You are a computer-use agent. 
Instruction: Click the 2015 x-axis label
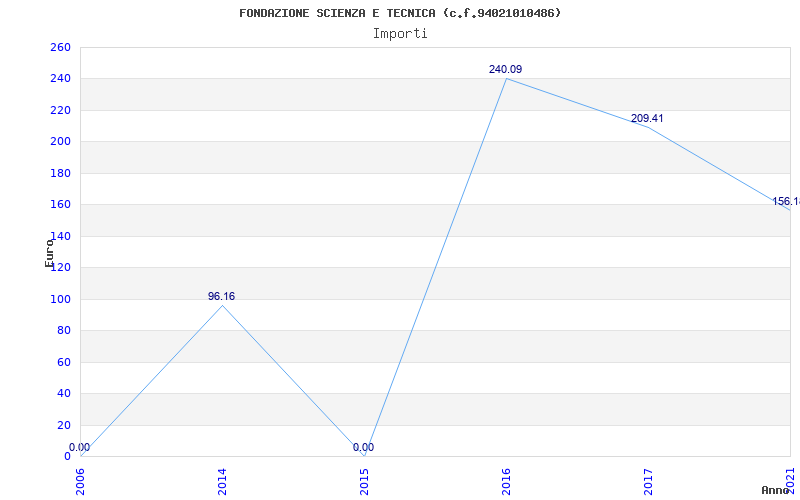point(364,482)
